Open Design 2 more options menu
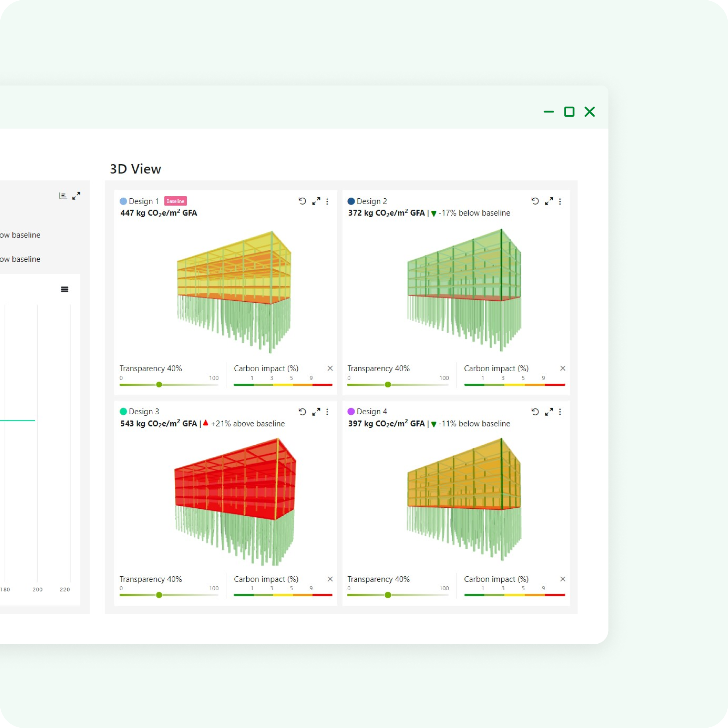 (560, 202)
